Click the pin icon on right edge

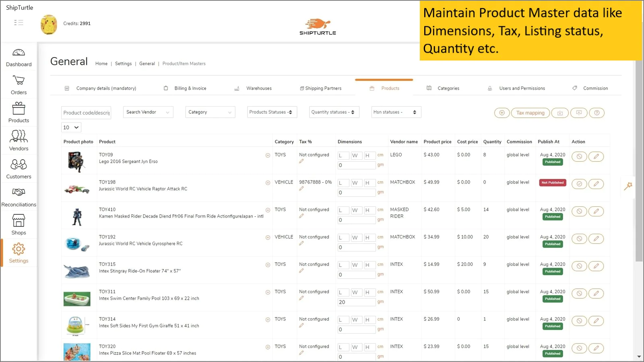point(628,186)
